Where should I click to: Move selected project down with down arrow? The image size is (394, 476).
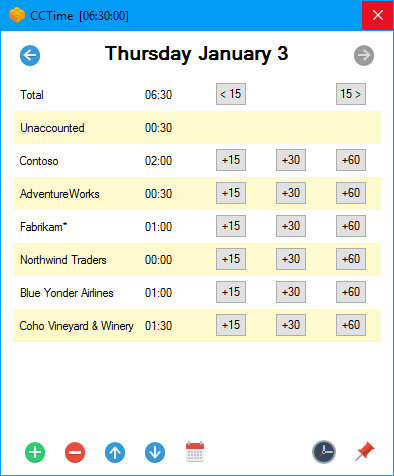pos(155,452)
